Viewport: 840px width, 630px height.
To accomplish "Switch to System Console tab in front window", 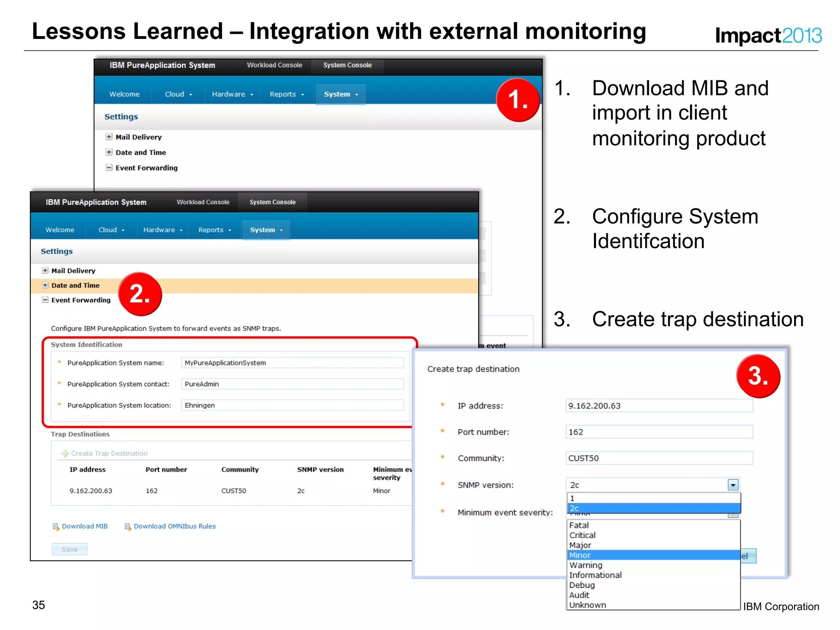I will click(x=272, y=202).
